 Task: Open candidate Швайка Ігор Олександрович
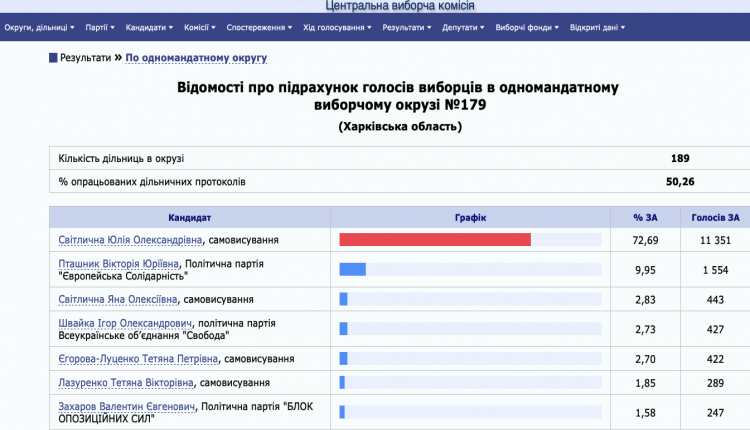(x=125, y=323)
